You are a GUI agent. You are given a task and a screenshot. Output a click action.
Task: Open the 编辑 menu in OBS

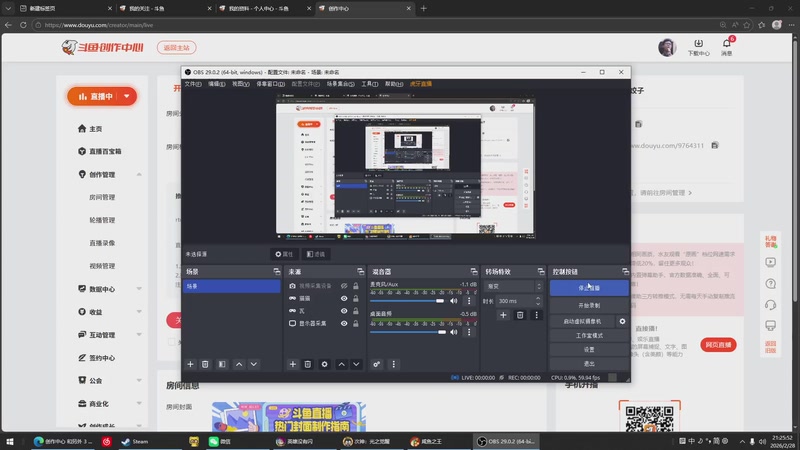pos(216,84)
